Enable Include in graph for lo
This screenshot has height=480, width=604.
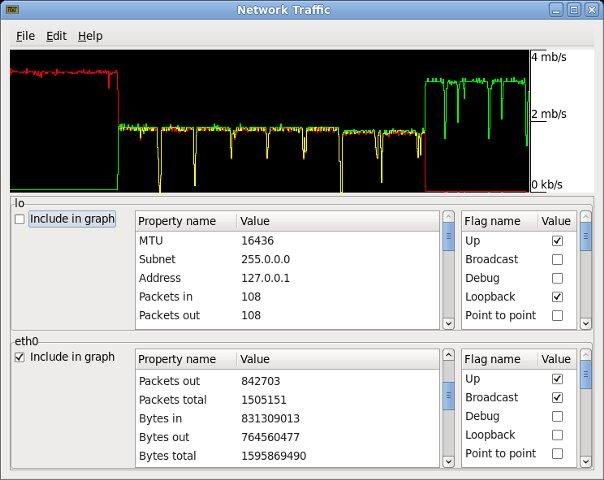[x=20, y=219]
